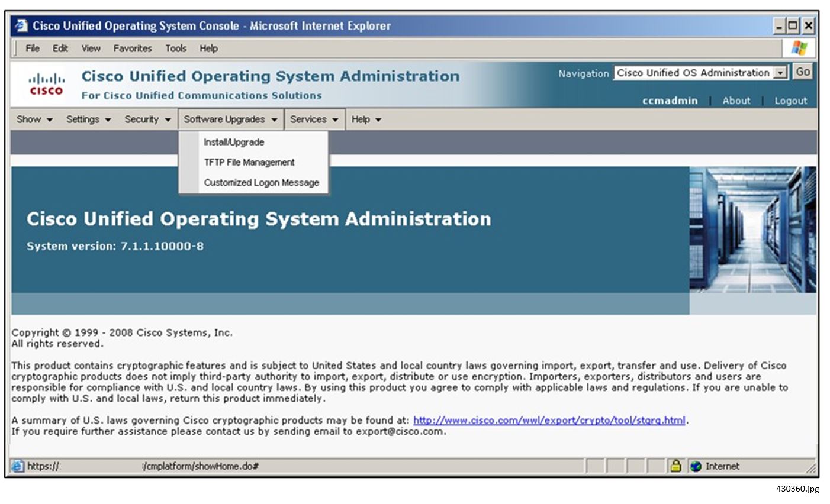
Task: Click the Go button
Action: (803, 72)
